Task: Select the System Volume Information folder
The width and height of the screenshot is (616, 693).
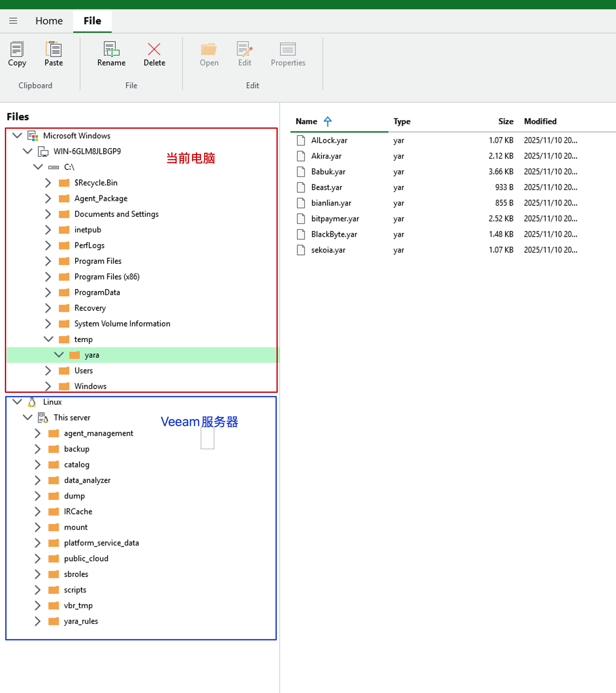Action: 122,323
